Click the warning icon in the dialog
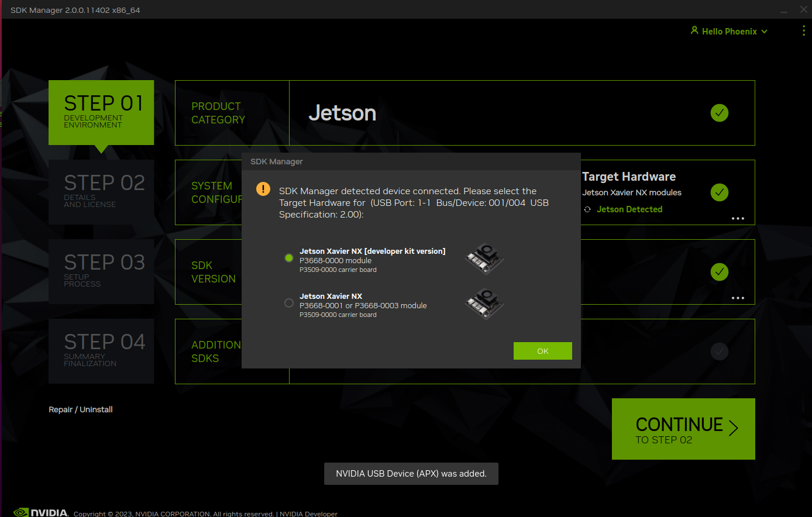812x517 pixels. pos(263,189)
